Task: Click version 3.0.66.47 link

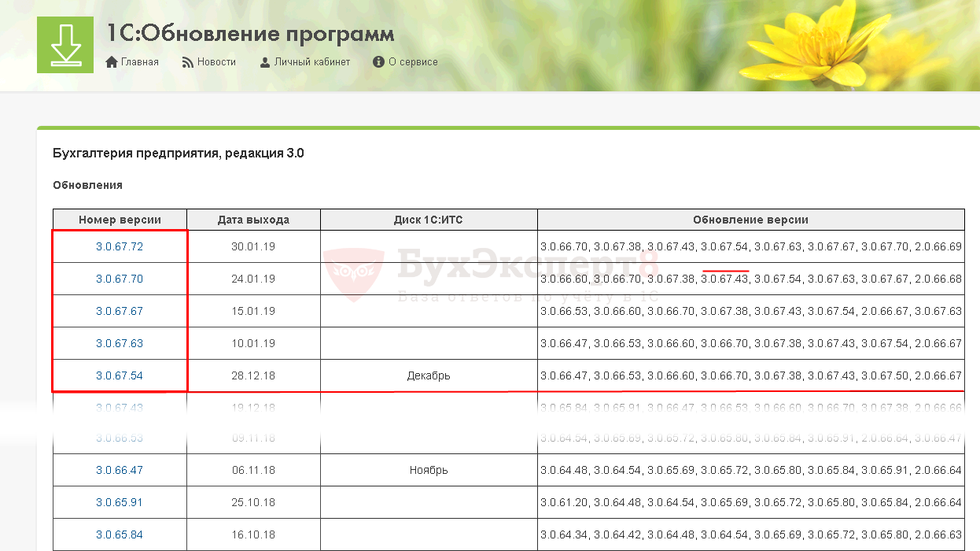Action: pyautogui.click(x=120, y=470)
